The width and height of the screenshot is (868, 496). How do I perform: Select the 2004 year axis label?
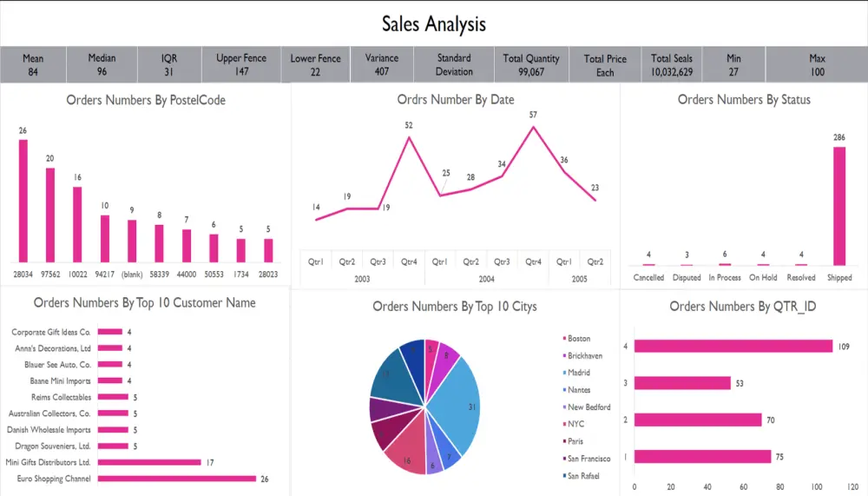[487, 279]
